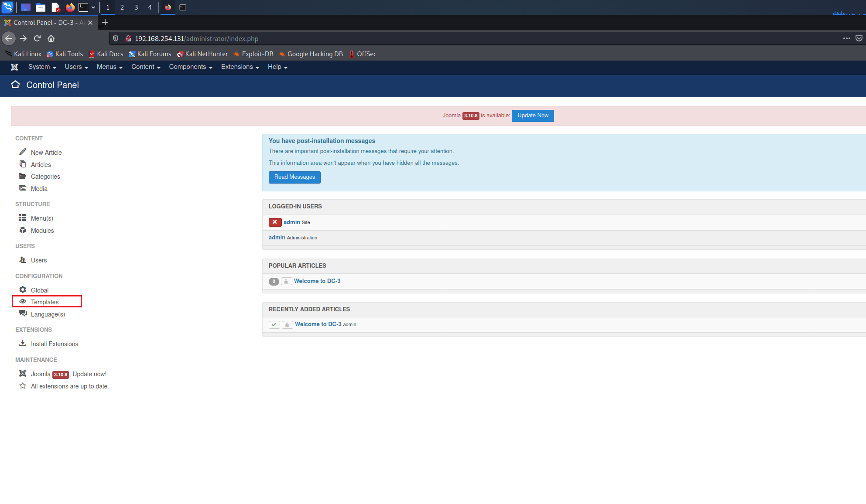Close the Control Panel tab

(x=90, y=23)
